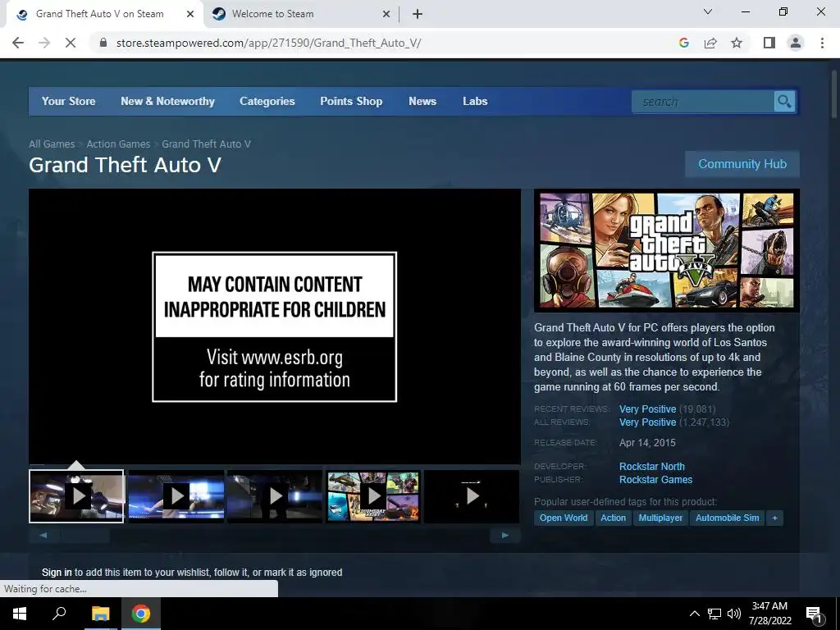This screenshot has height=630, width=840.
Task: Click the share page icon
Action: coord(710,43)
